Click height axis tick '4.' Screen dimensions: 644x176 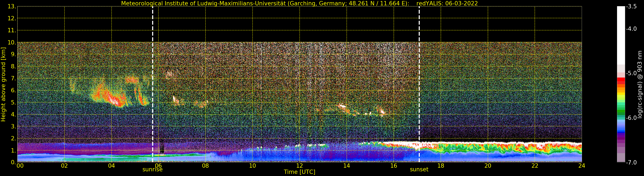pyautogui.click(x=13, y=114)
